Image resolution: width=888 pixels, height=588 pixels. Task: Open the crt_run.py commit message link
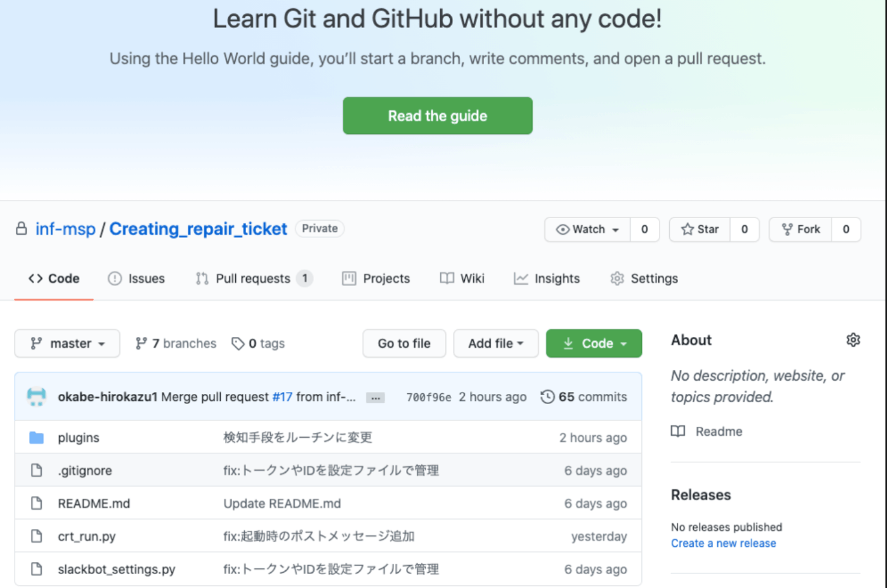pos(319,537)
